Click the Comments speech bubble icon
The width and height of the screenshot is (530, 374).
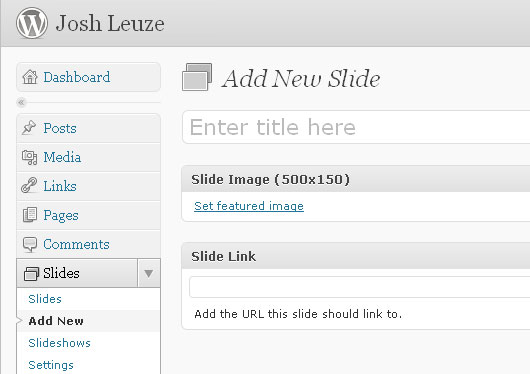coord(30,244)
